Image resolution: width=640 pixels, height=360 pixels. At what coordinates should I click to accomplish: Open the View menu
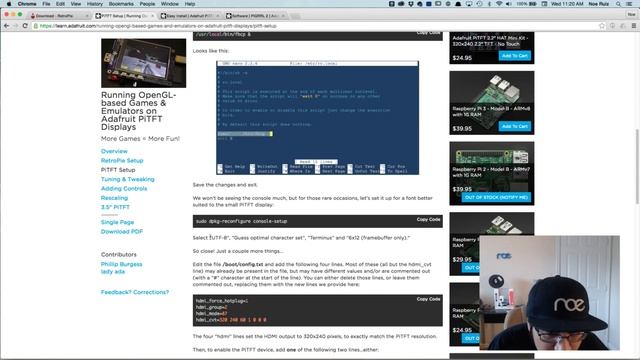click(x=76, y=4)
